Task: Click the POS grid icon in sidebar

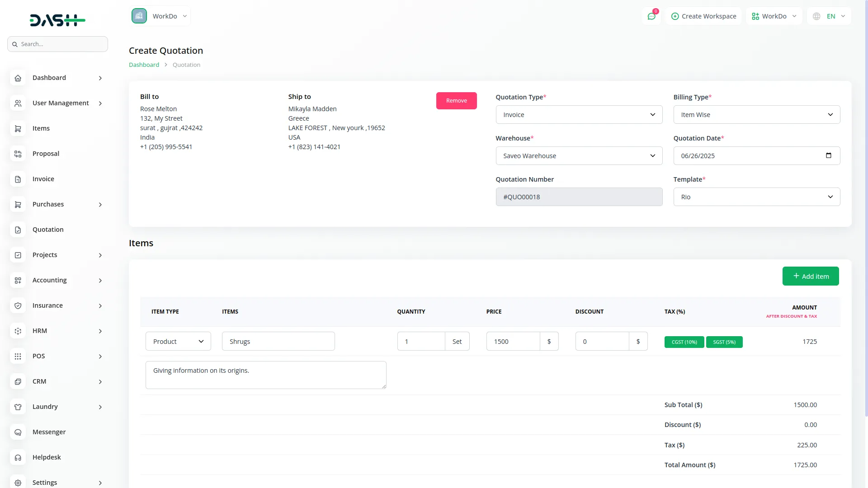Action: [x=18, y=357]
